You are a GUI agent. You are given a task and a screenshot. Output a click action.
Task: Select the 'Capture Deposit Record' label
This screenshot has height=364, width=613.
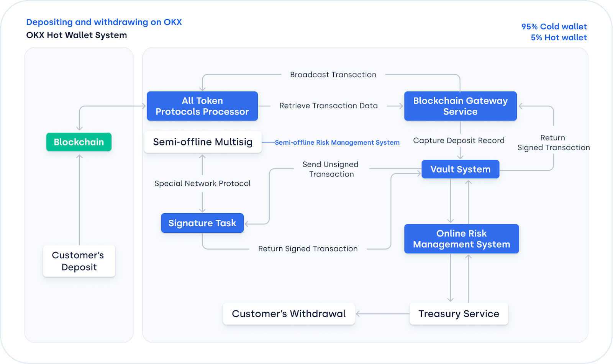click(x=459, y=140)
